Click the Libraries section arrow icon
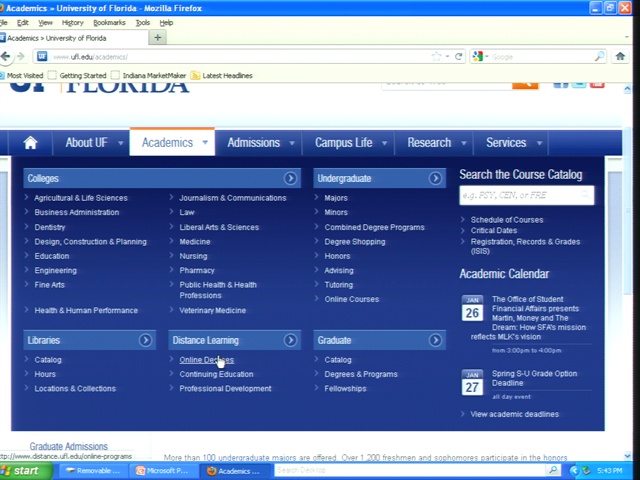 tap(145, 340)
